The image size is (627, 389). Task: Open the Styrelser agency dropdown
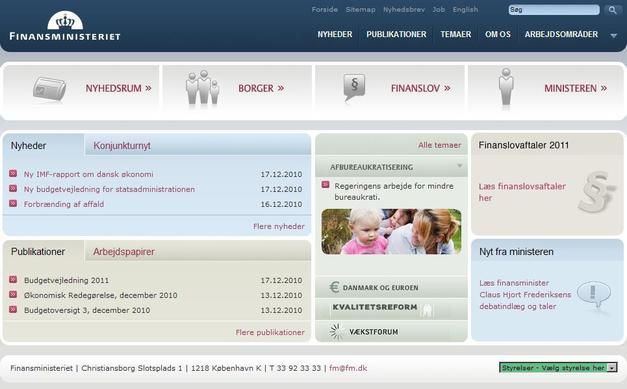pos(558,367)
